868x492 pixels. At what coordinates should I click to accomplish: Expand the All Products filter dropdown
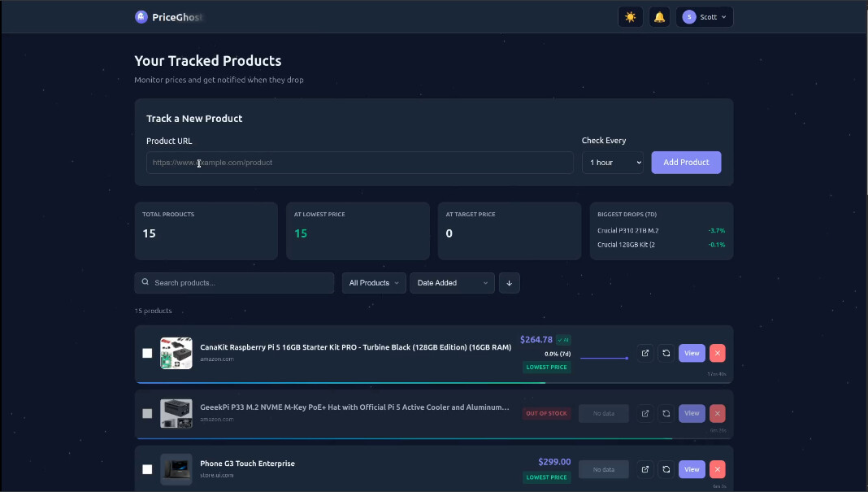coord(374,283)
